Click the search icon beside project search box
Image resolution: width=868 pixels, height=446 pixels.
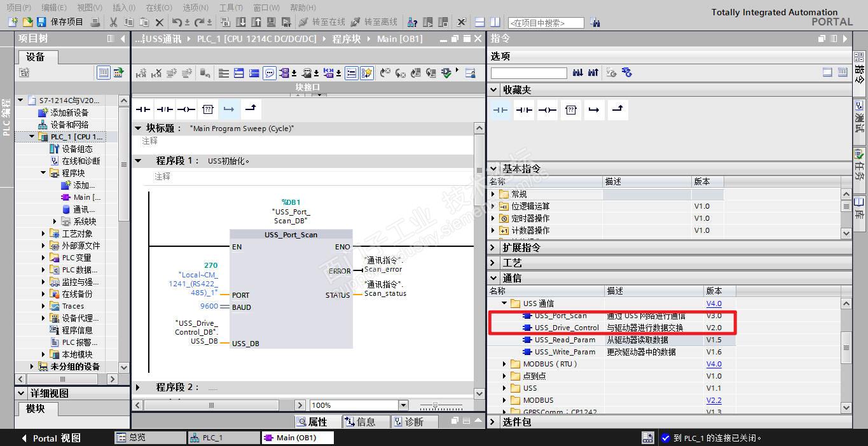595,23
